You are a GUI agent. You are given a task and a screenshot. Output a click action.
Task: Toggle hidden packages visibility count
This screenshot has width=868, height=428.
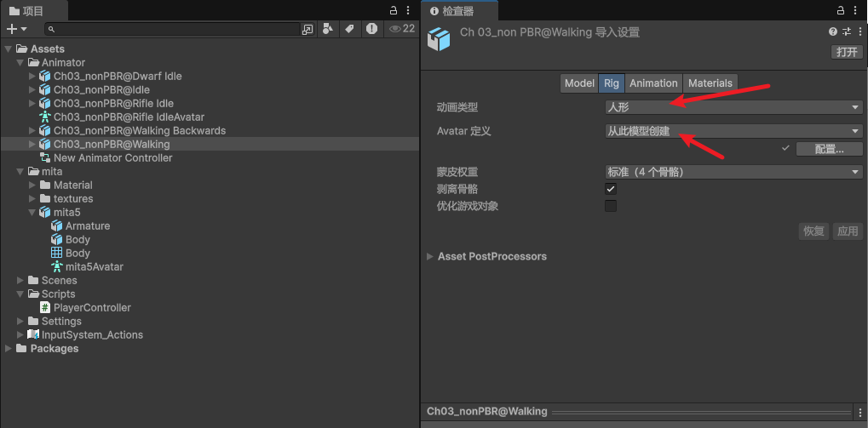point(402,29)
